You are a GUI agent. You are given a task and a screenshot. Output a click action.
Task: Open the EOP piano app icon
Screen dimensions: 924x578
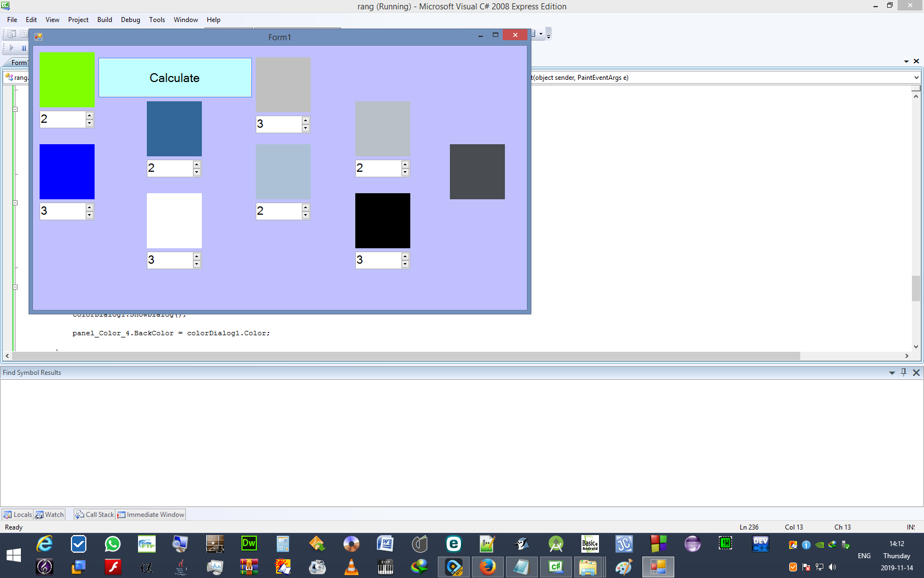click(385, 566)
